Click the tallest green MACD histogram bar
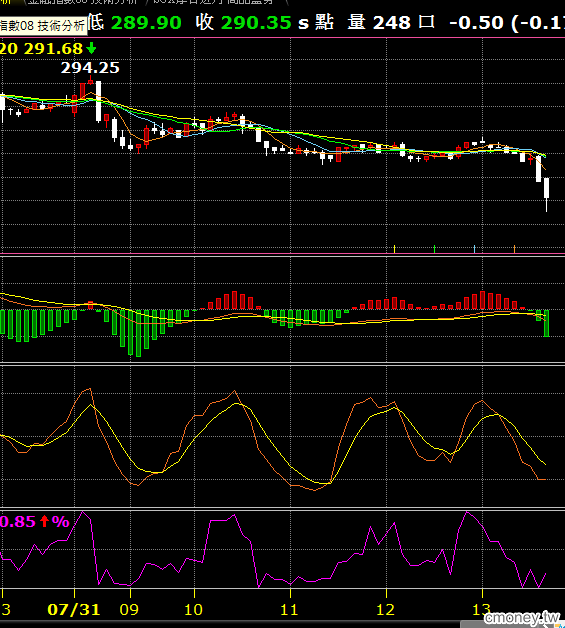Screen dimensions: 565x628 click(x=139, y=333)
